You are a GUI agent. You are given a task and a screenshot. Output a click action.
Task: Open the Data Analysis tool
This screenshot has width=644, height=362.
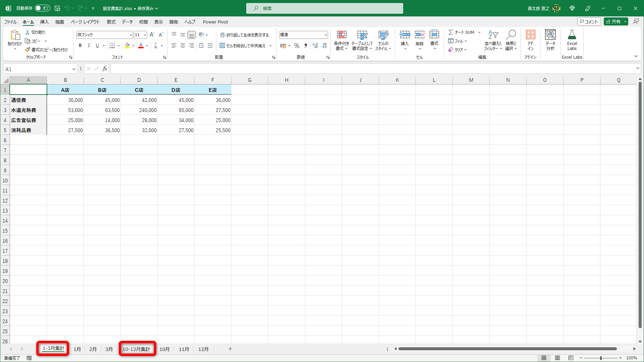coord(550,35)
